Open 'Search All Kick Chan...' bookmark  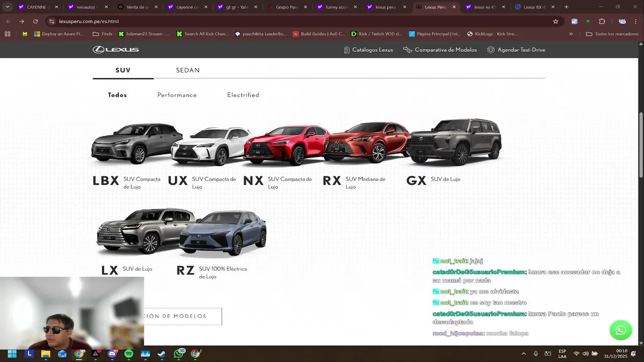[202, 34]
